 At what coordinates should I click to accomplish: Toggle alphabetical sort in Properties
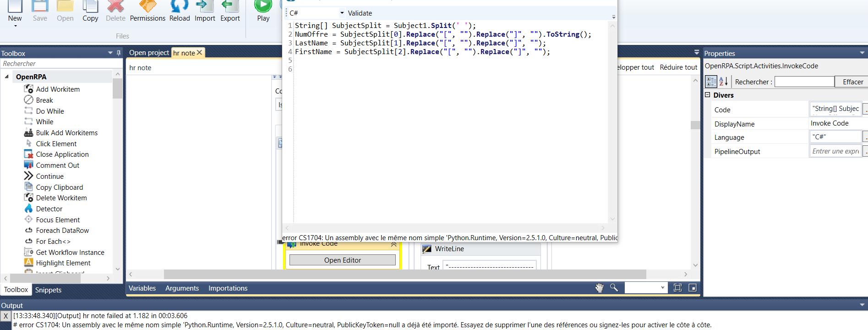click(723, 82)
